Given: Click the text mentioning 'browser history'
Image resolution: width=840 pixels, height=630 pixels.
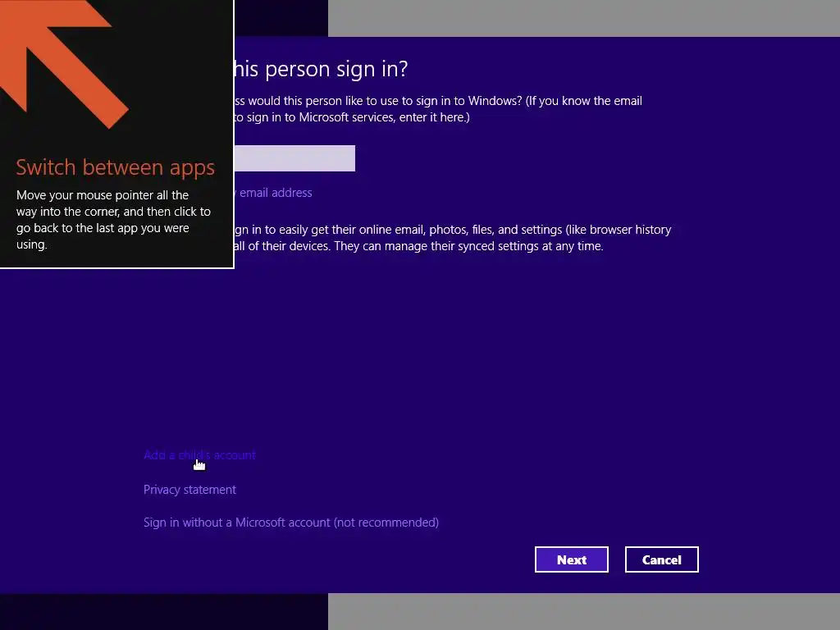Looking at the screenshot, I should (453, 238).
